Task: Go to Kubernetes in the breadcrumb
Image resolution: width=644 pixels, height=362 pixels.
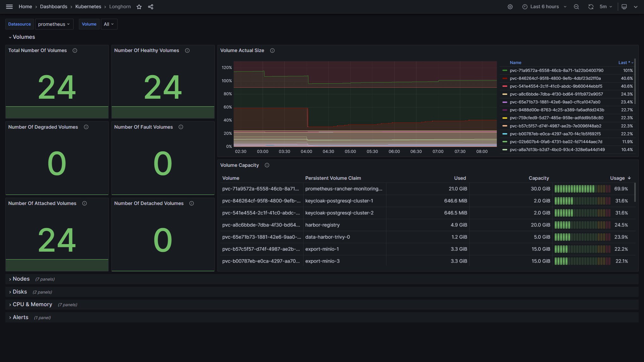Action: (88, 7)
